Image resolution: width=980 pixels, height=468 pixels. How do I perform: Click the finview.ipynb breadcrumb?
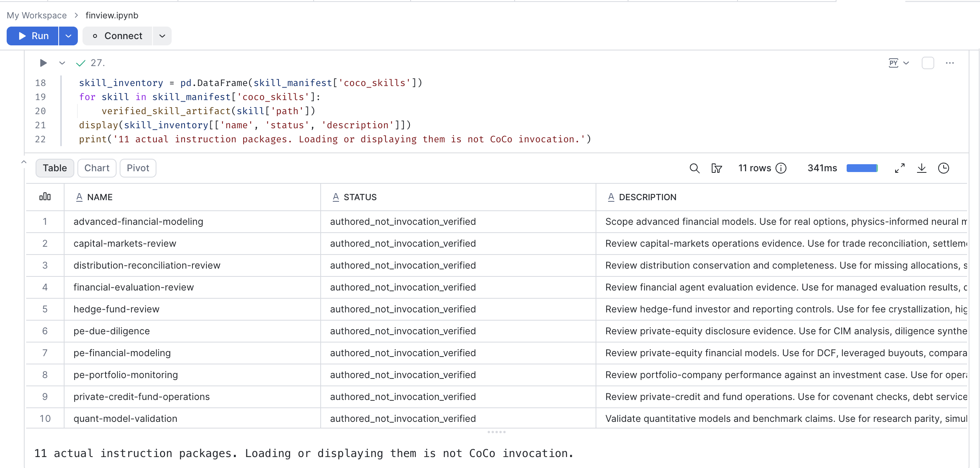click(112, 15)
